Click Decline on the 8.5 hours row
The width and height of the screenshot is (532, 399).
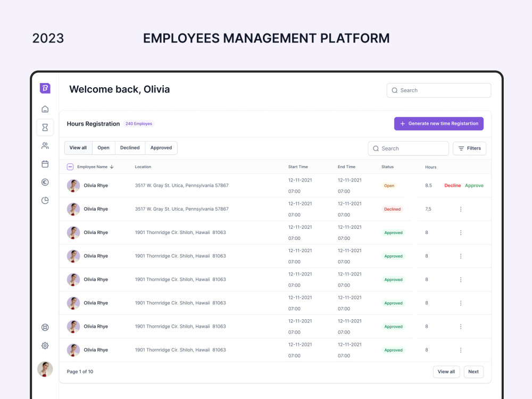click(x=453, y=186)
